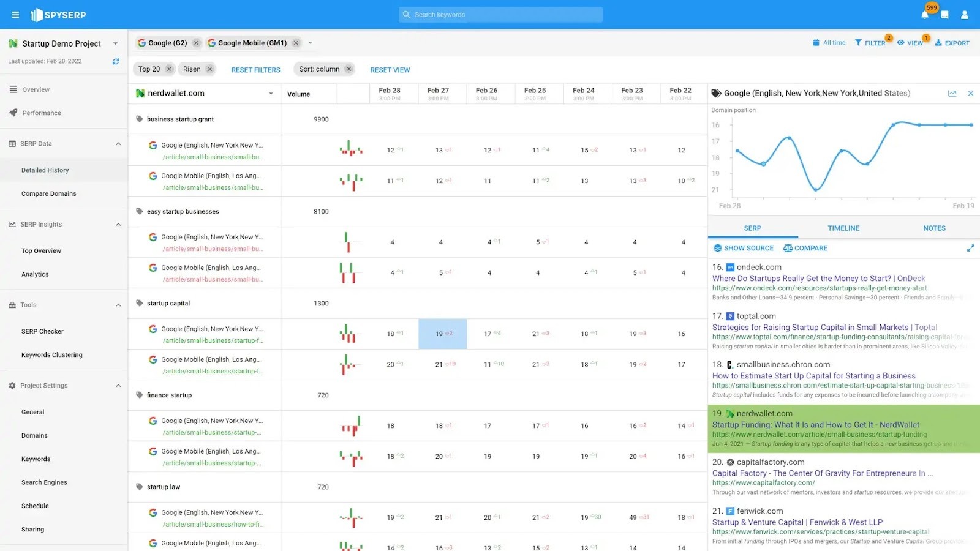Remove the Google Mobile (GM1) engine chip
This screenshot has width=980, height=551.
pyautogui.click(x=296, y=43)
